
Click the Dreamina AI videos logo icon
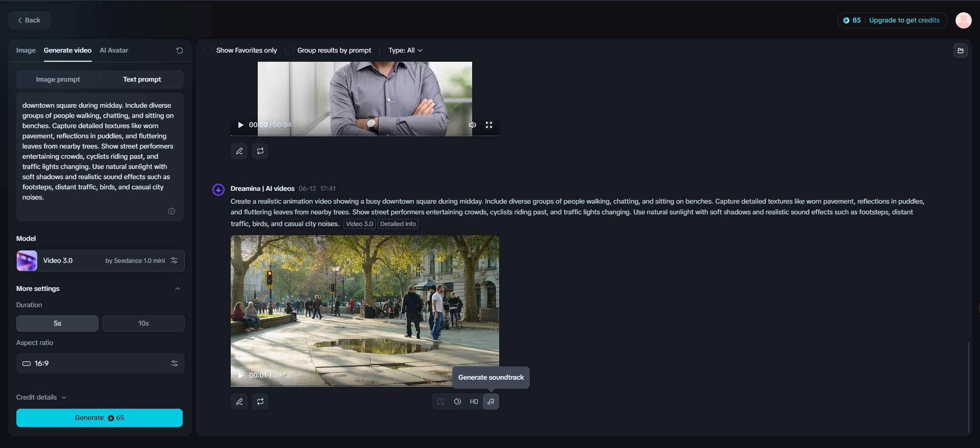(218, 190)
